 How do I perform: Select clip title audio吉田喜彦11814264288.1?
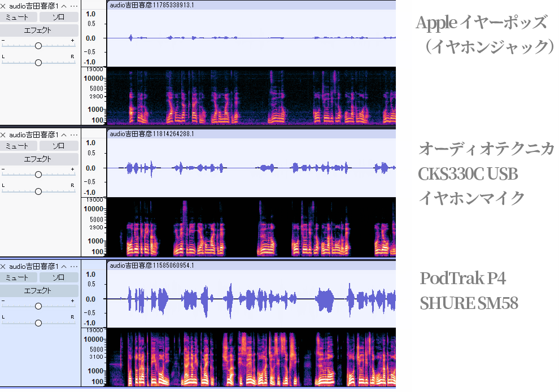pyautogui.click(x=151, y=134)
